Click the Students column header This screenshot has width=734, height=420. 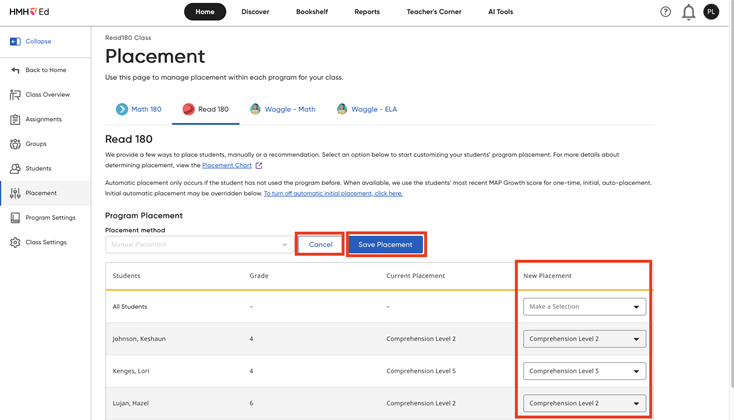(126, 276)
